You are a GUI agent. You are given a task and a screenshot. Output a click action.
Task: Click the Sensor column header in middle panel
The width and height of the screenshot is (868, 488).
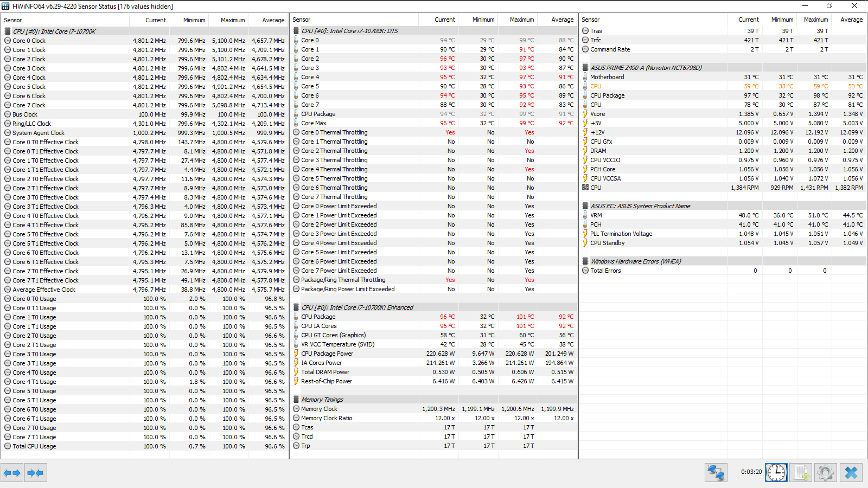pyautogui.click(x=355, y=20)
